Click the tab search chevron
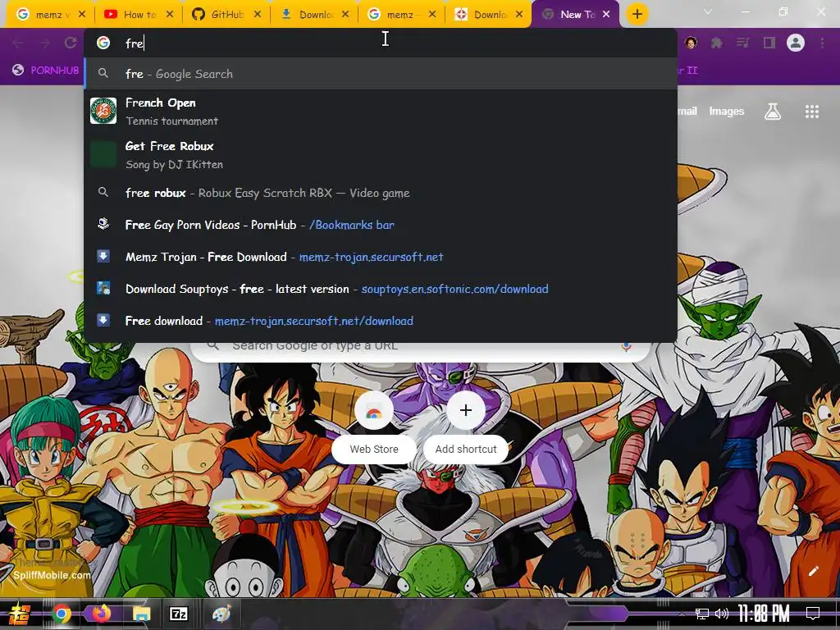840x630 pixels. pos(708,11)
